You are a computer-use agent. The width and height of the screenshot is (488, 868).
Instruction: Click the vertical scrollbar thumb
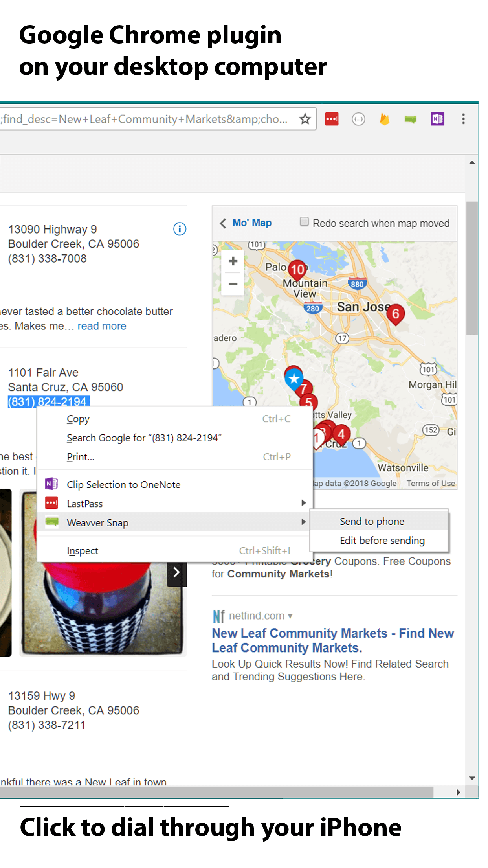pyautogui.click(x=472, y=268)
